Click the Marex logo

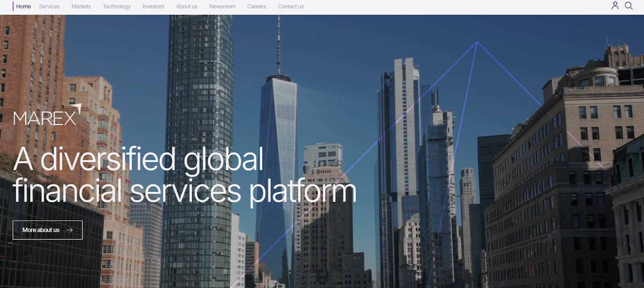(47, 115)
